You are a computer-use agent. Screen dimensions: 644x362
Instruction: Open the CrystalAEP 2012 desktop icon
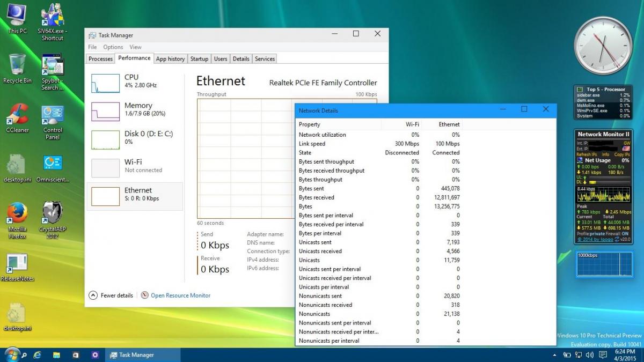[x=53, y=220]
